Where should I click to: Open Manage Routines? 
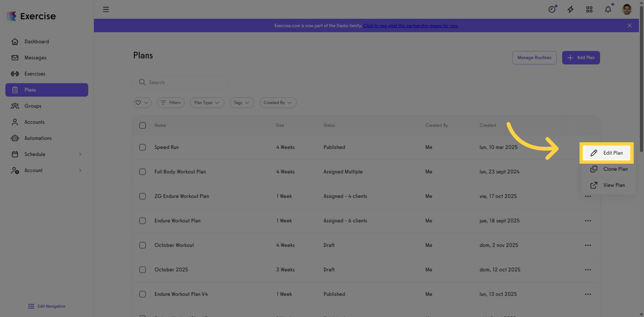point(534,58)
